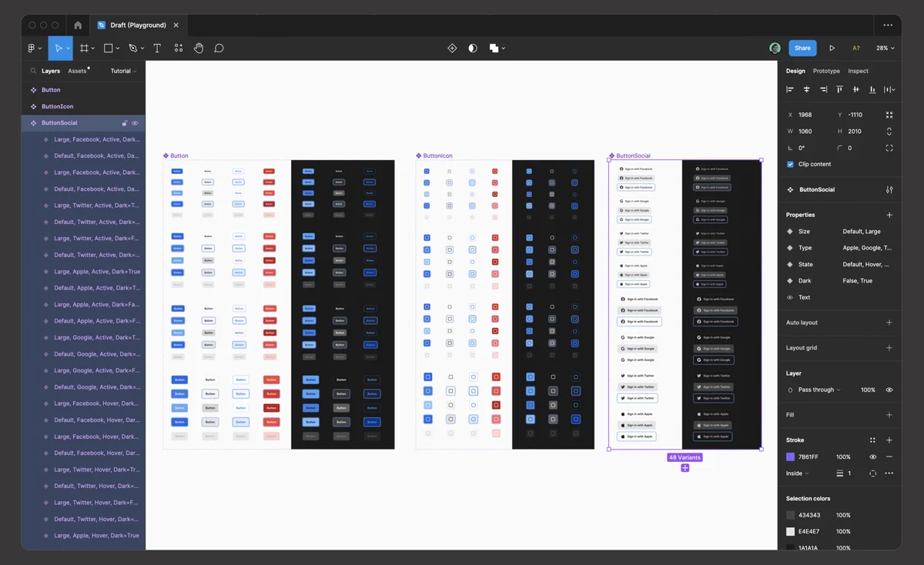This screenshot has width=924, height=565.
Task: Click the boolean operations icon
Action: pos(494,48)
